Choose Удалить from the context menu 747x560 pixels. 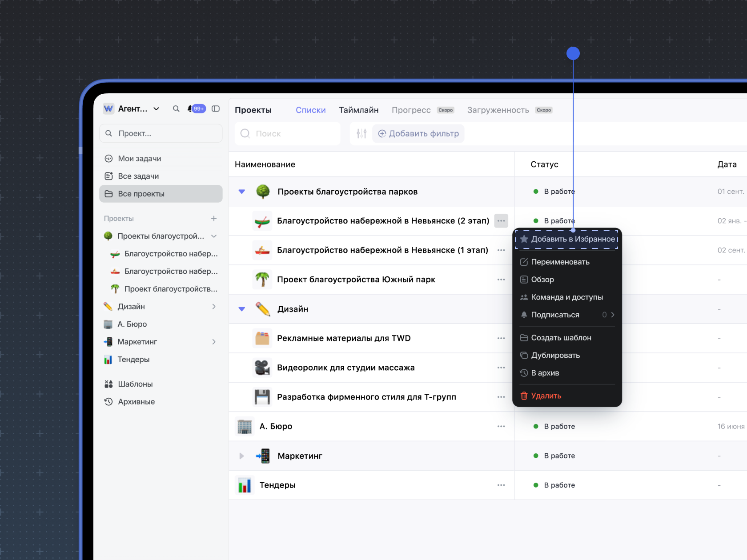[546, 396]
